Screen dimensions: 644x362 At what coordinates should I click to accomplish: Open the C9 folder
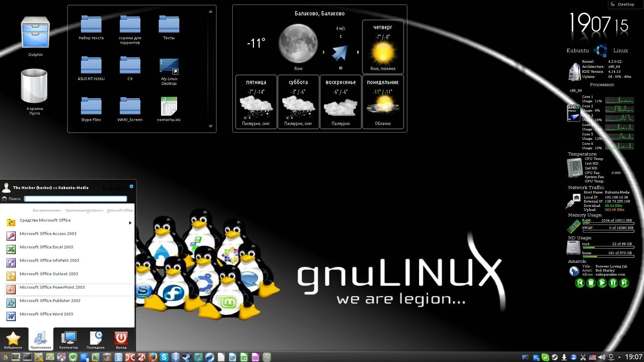click(x=130, y=68)
